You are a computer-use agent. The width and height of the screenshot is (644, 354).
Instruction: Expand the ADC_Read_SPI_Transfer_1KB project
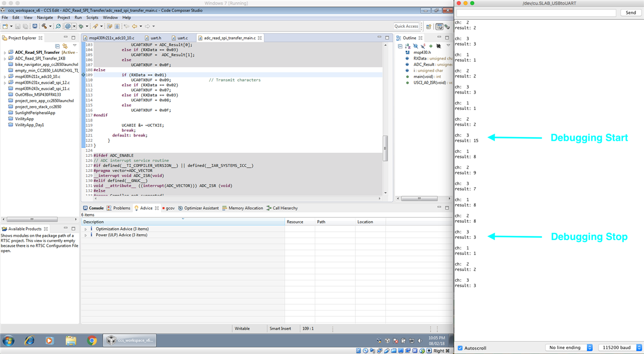click(x=5, y=59)
